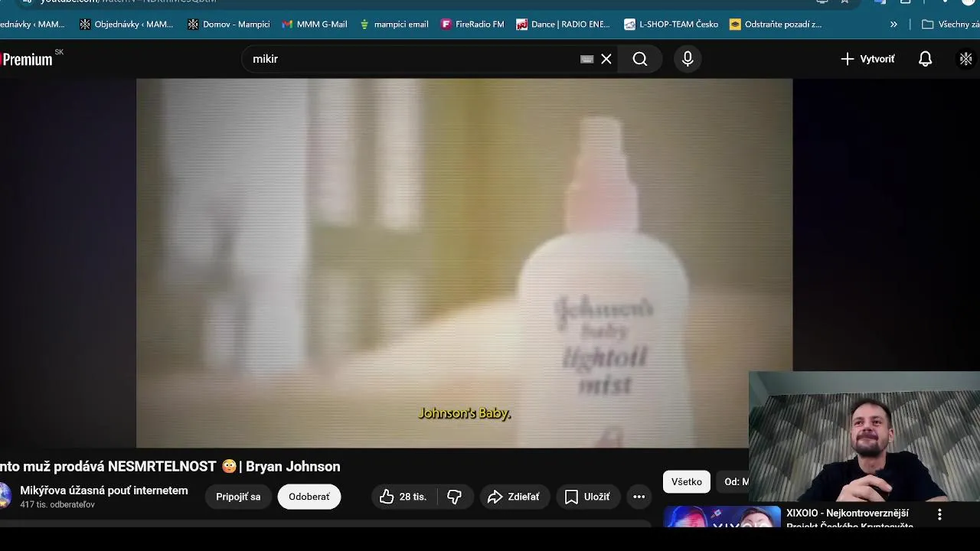Open the on-screen keyboard icon in search
The width and height of the screenshot is (980, 551).
pos(587,59)
